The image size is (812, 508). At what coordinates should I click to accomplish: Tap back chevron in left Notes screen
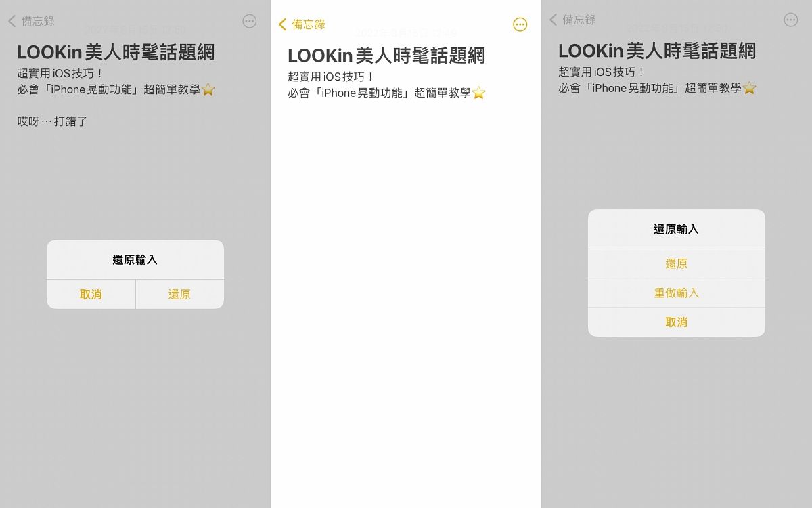12,21
